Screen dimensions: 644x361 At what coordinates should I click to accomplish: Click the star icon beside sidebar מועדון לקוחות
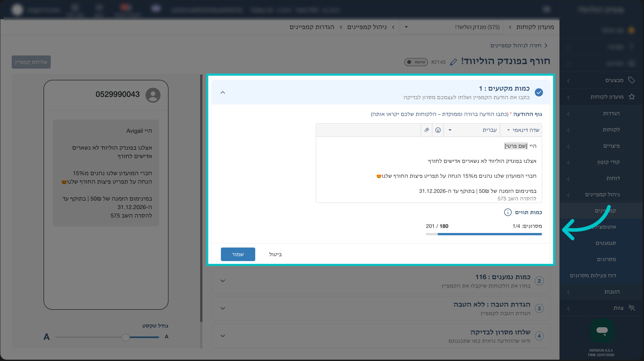(632, 97)
